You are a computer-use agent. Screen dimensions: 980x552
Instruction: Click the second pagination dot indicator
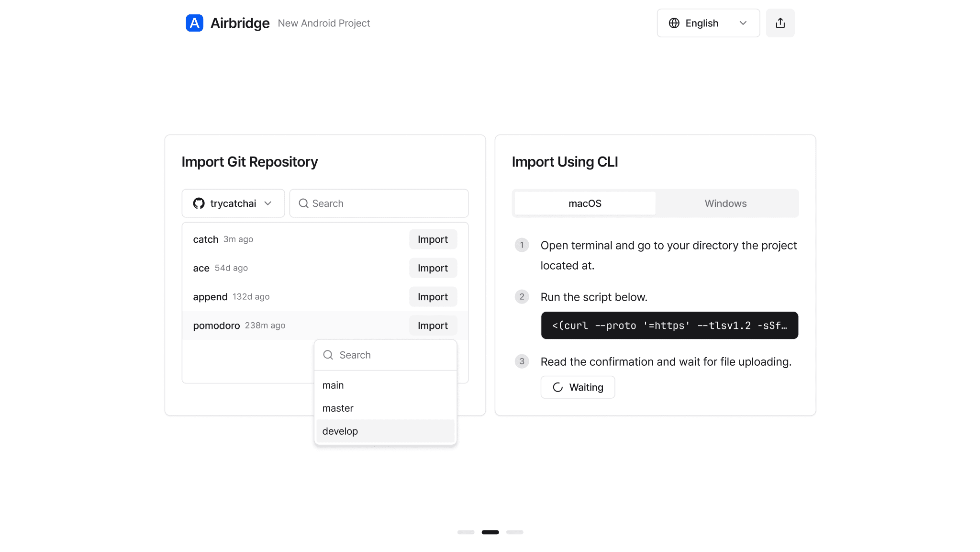[490, 532]
